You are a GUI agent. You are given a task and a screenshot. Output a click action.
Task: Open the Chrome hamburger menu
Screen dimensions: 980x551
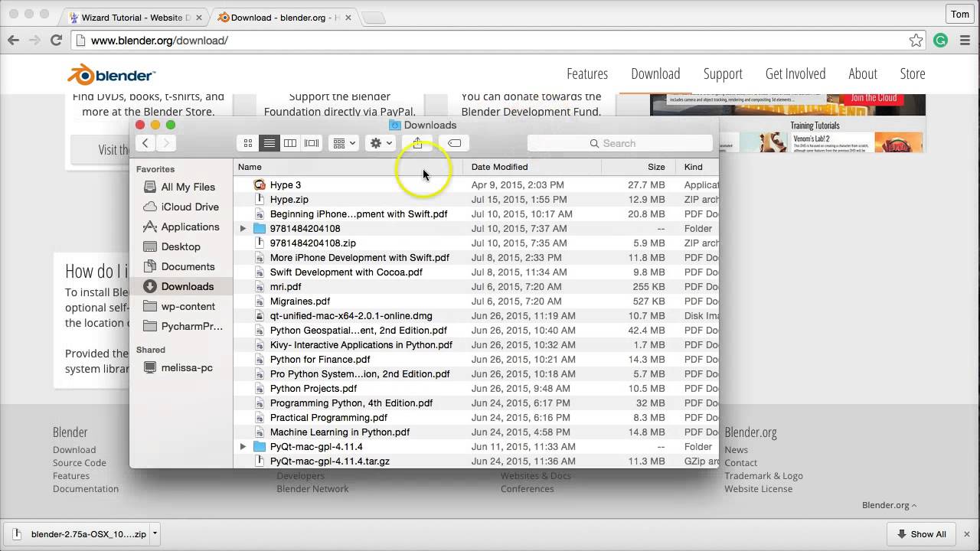coord(963,41)
